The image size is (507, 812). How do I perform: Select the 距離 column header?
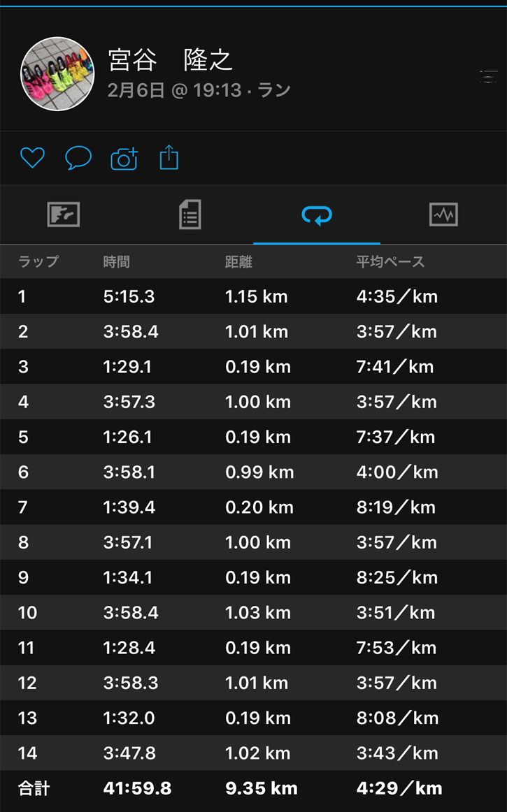pyautogui.click(x=238, y=262)
